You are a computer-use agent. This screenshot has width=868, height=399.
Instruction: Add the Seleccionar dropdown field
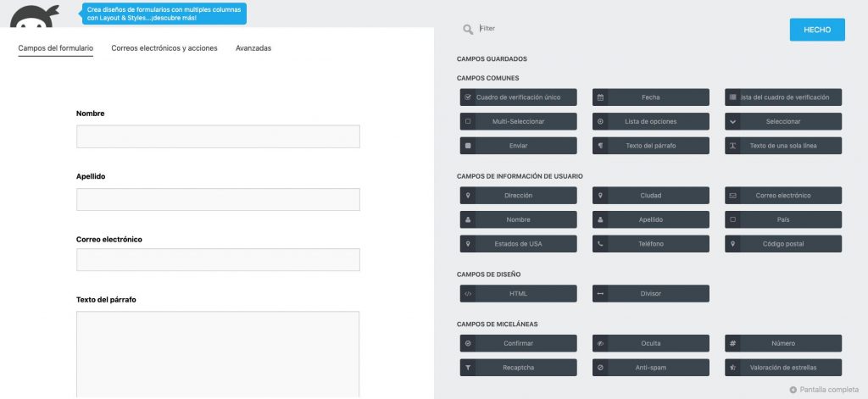pyautogui.click(x=783, y=122)
